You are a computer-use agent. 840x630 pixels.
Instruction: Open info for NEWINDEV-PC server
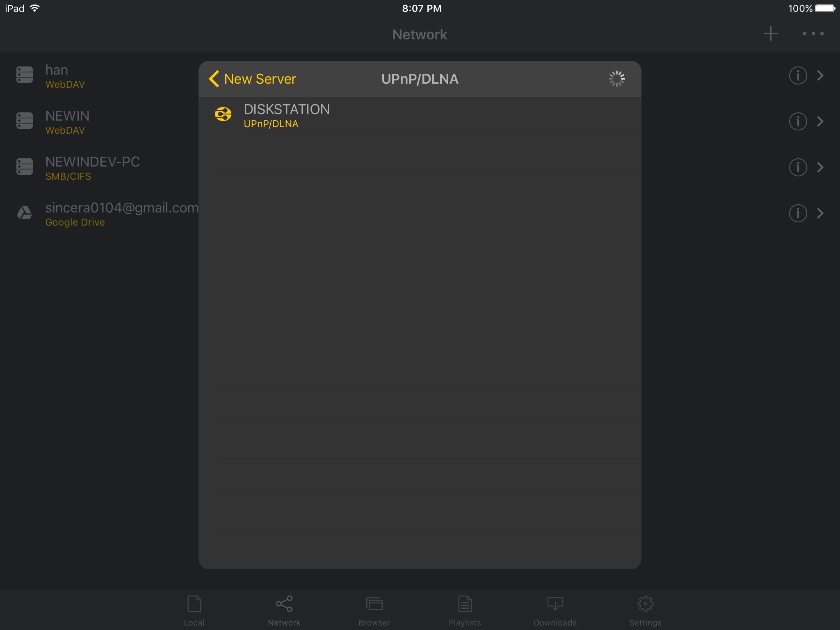[x=798, y=167]
